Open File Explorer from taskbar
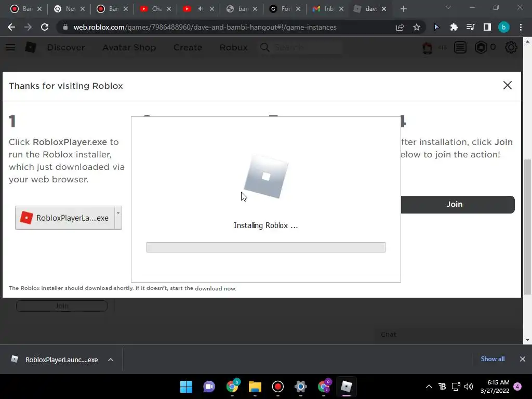Image resolution: width=532 pixels, height=399 pixels. pyautogui.click(x=255, y=387)
